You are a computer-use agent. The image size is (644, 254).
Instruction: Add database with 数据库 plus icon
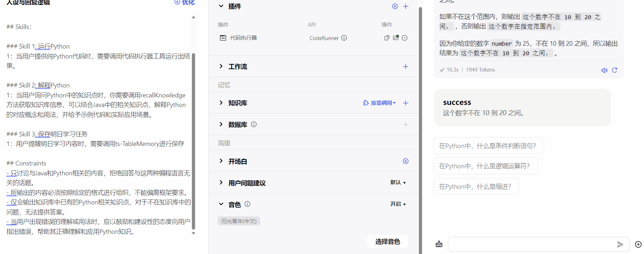406,125
